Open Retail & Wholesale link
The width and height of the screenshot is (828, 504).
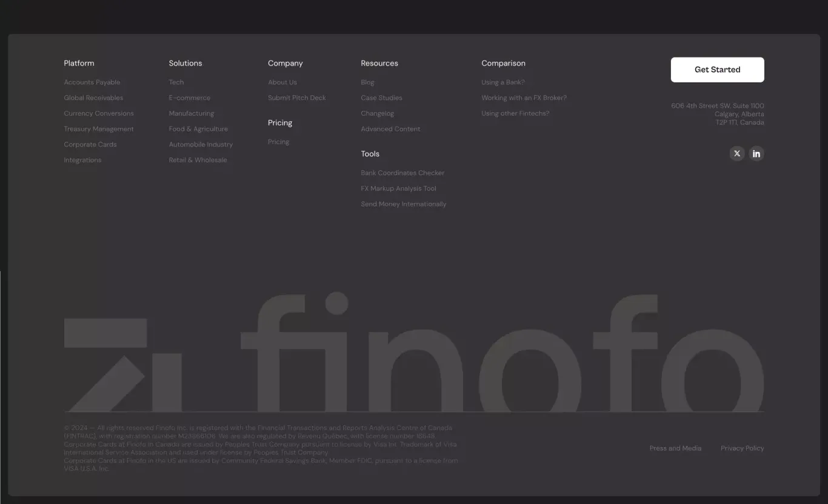198,161
